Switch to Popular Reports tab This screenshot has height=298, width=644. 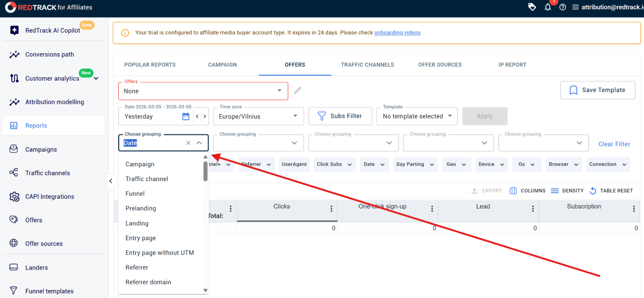[x=150, y=65]
